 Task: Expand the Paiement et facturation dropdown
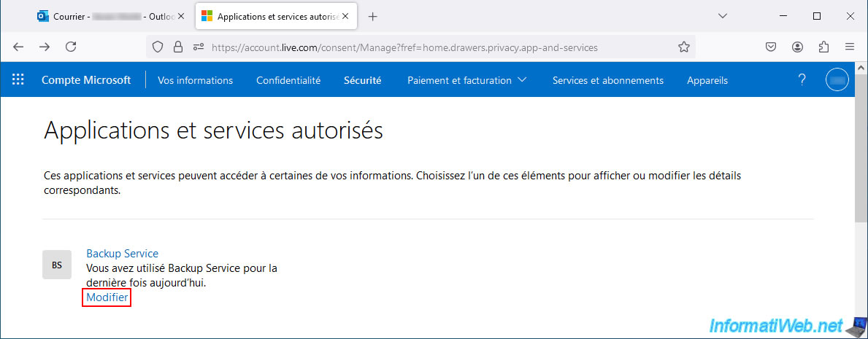coord(467,80)
